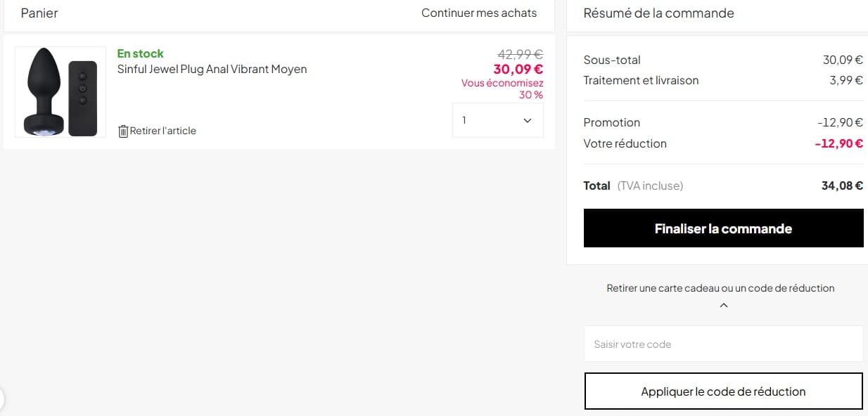Click the 'Votre réduction' -12,90 € amount
The height and width of the screenshot is (416, 868).
click(x=840, y=143)
